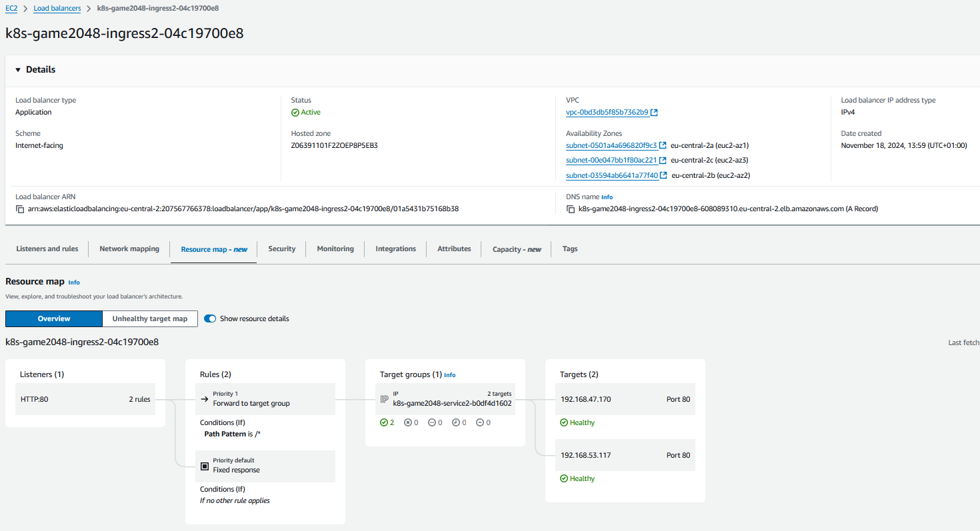Click 'If no other rule applies' text
This screenshot has width=980, height=531.
[x=235, y=500]
